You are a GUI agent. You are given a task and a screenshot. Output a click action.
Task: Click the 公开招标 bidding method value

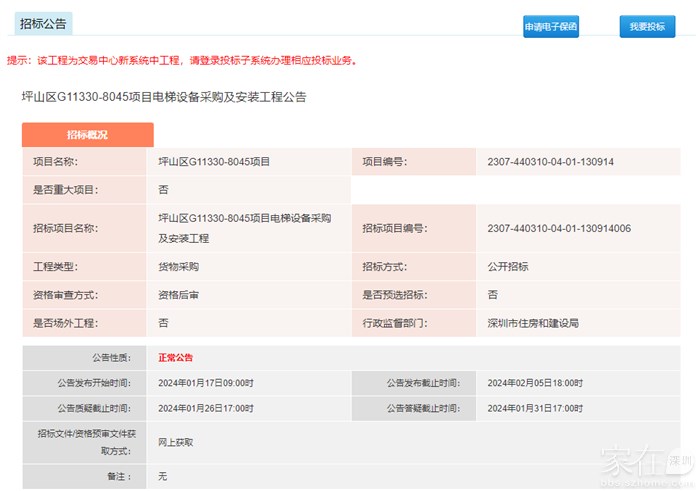[508, 267]
